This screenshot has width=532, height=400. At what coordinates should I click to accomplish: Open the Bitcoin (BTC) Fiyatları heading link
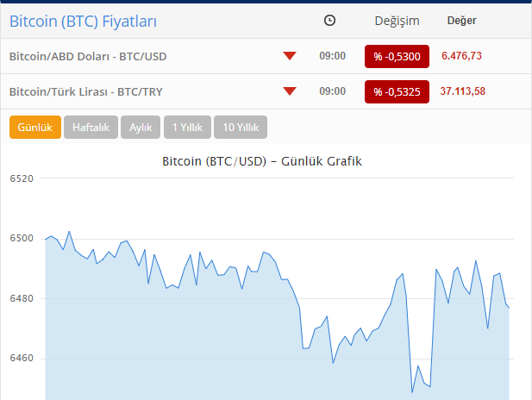[x=83, y=22]
